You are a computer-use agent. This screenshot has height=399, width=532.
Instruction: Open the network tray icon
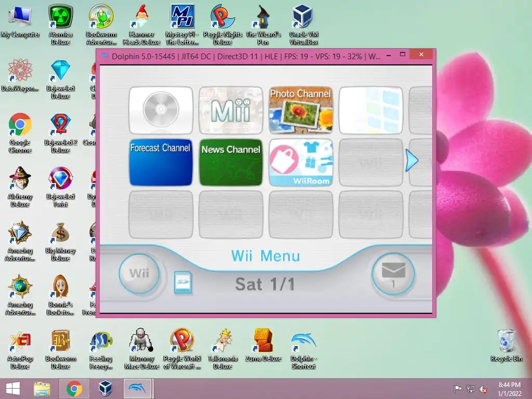pos(471,389)
